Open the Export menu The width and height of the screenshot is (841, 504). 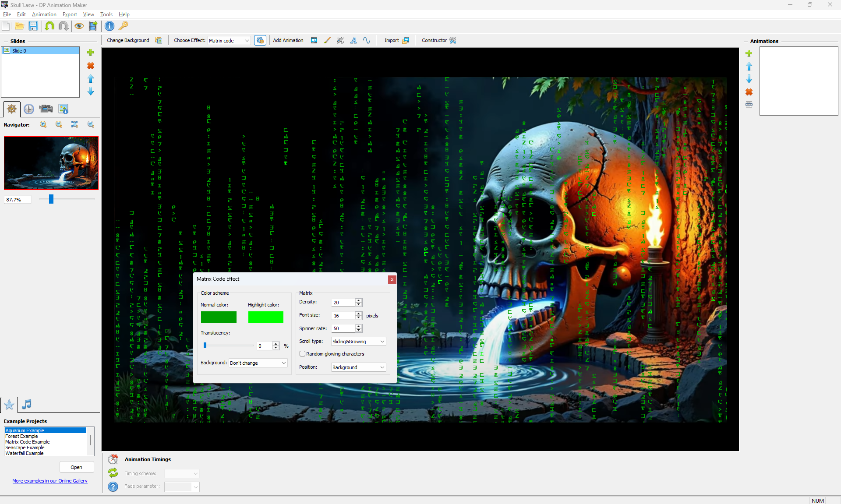click(70, 14)
